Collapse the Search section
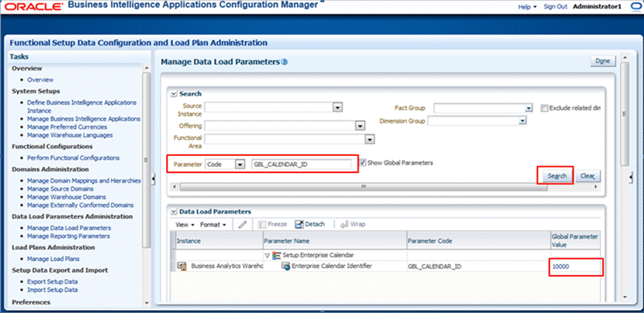644x313 pixels. coord(174,94)
